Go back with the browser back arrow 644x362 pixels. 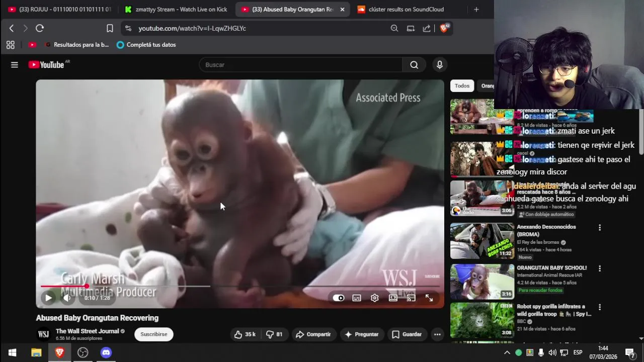[x=12, y=28]
